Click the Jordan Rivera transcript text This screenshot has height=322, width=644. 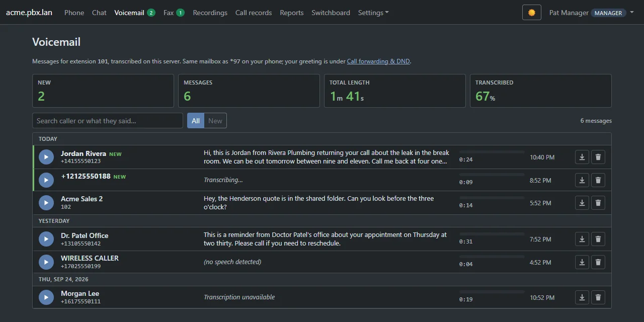pos(327,157)
